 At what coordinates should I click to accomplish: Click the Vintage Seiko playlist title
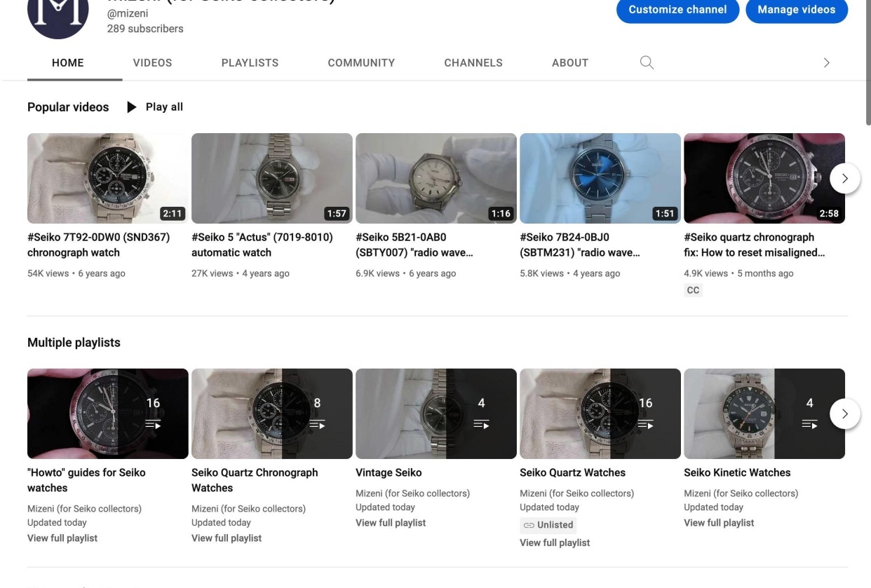[389, 472]
